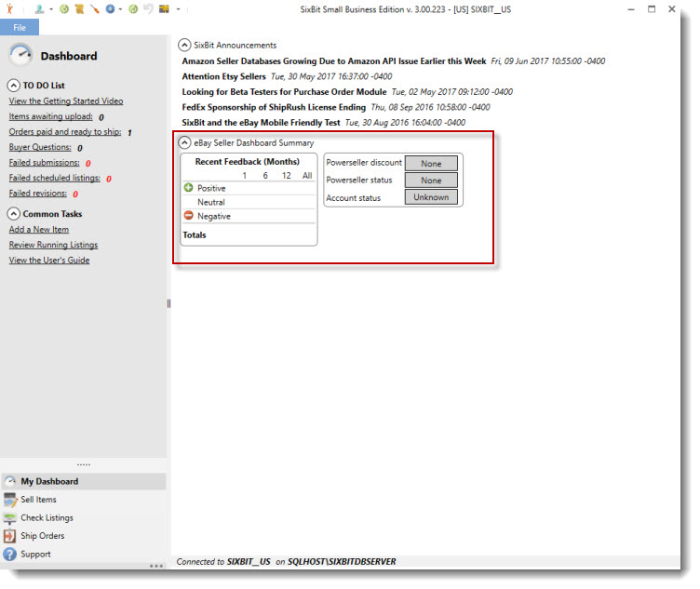This screenshot has width=700, height=589.
Task: Select My Dashboard in navigation pane
Action: pos(84,481)
